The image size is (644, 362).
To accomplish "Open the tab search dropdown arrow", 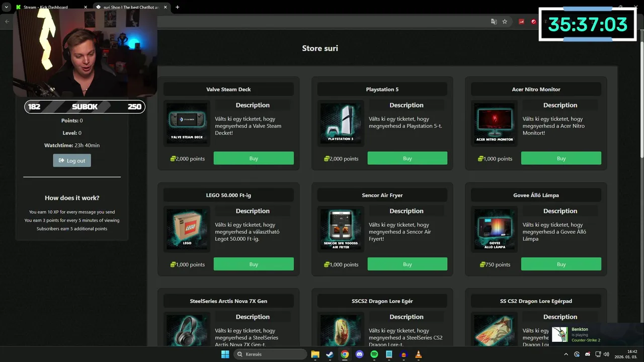I will tap(7, 7).
